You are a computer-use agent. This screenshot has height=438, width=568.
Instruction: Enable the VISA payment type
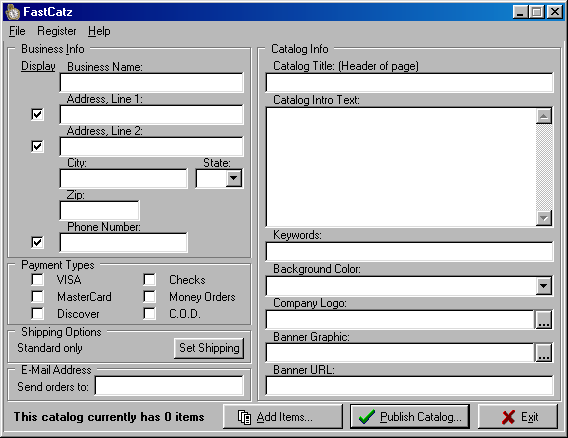point(37,279)
